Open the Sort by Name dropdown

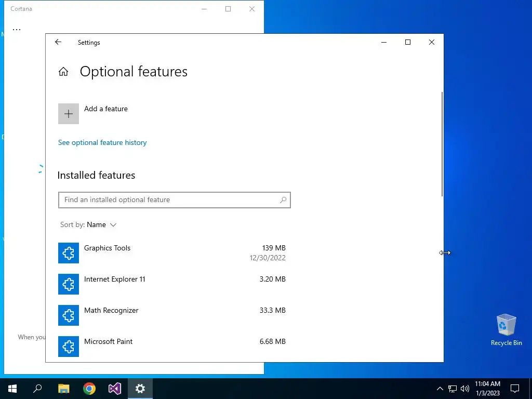click(88, 224)
